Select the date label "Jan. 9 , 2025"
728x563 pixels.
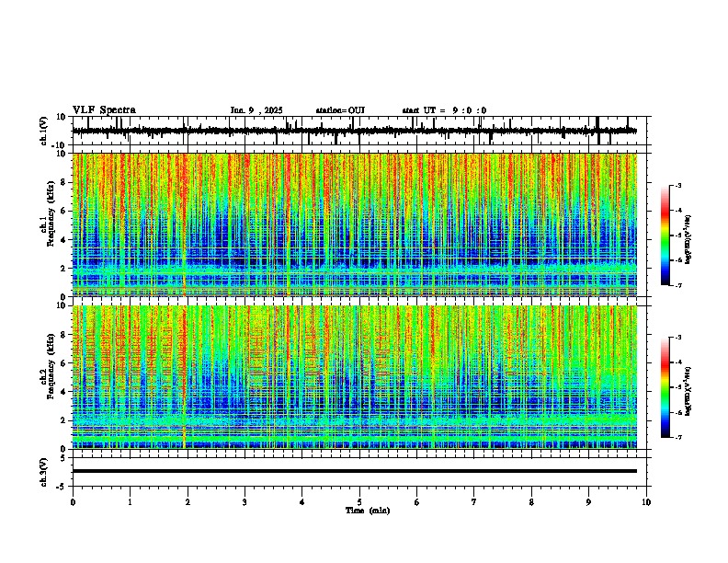(256, 110)
